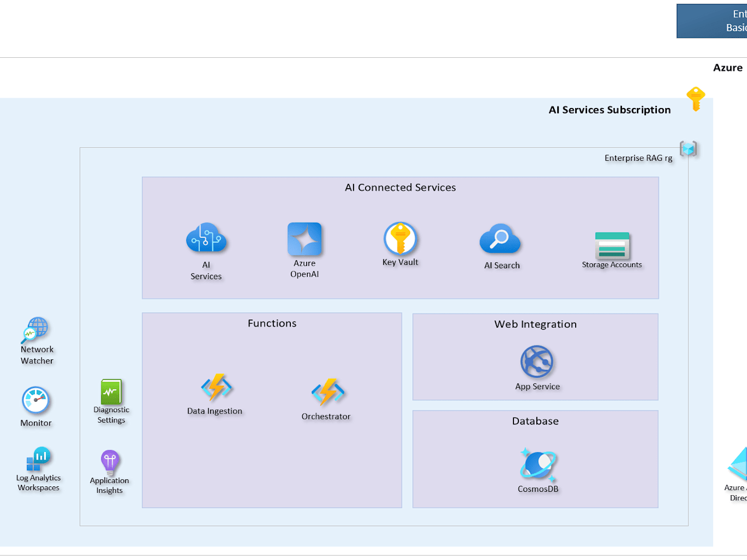Viewport: 747px width, 560px height.
Task: Select the "Orchestrator" label text
Action: 326,417
